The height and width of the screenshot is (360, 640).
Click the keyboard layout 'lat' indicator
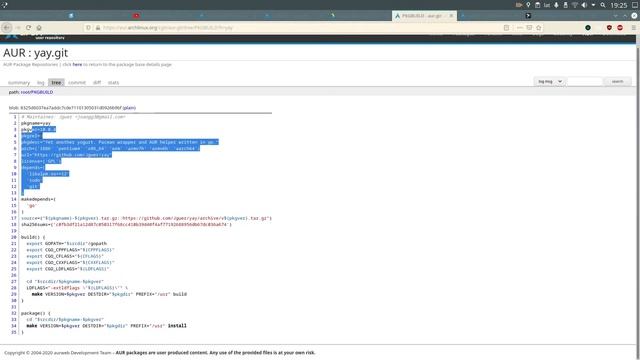point(547,5)
